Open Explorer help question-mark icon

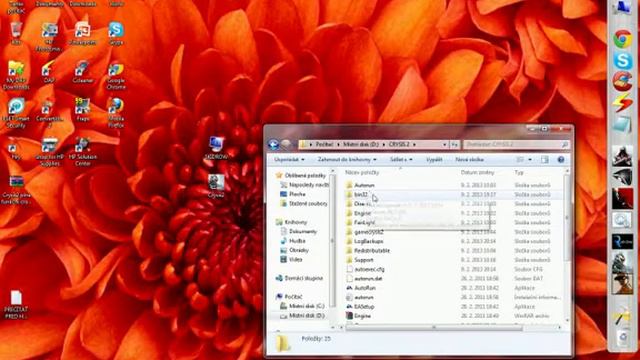coord(561,160)
